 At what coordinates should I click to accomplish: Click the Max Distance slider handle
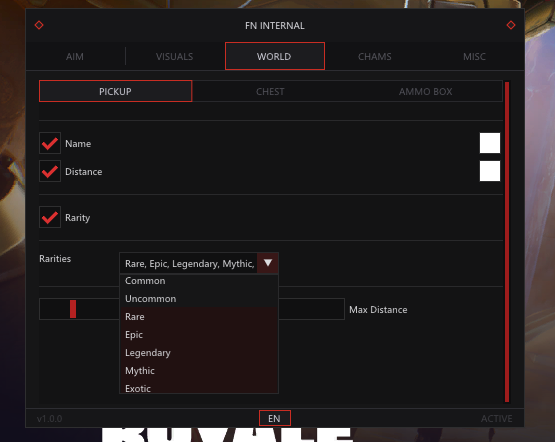(73, 309)
